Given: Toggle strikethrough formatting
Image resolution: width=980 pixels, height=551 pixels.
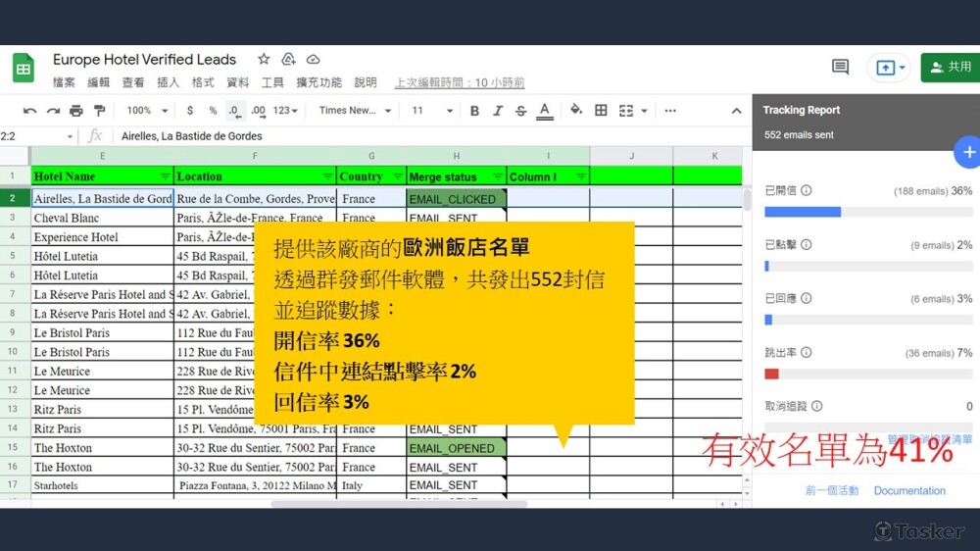Looking at the screenshot, I should pyautogui.click(x=520, y=111).
